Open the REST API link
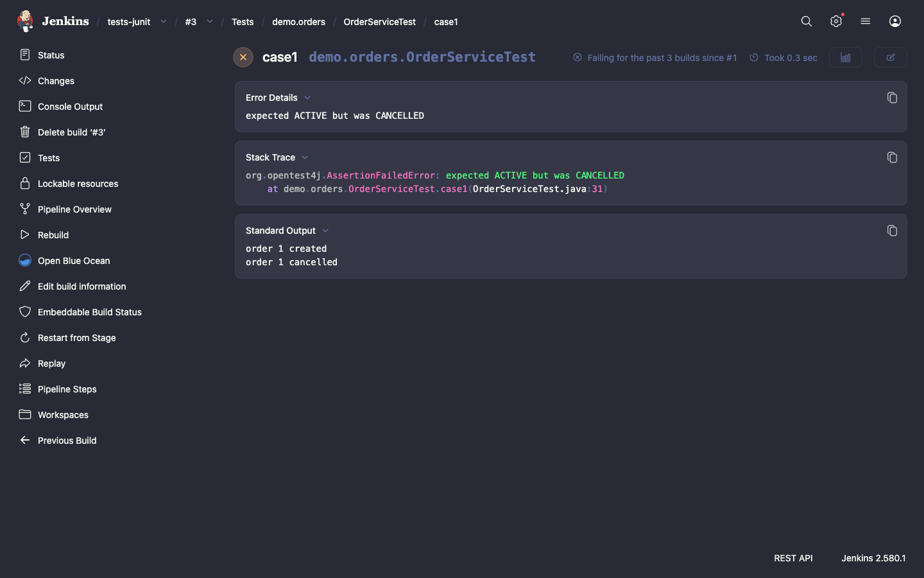This screenshot has height=578, width=924. tap(793, 558)
